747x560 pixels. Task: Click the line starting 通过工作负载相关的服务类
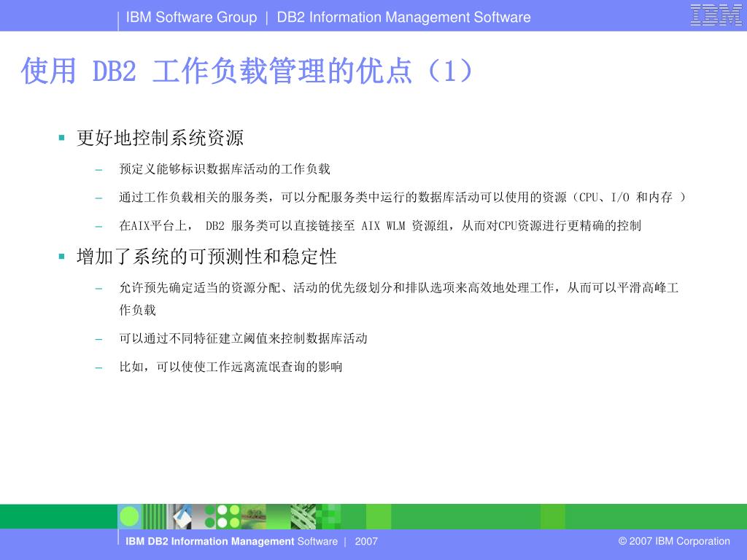pos(402,197)
